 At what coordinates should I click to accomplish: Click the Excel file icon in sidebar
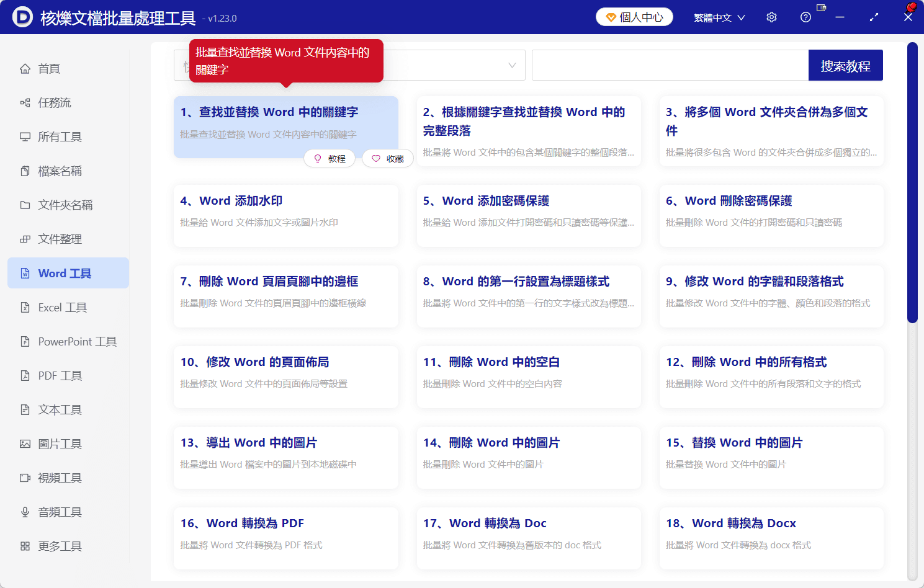pos(25,308)
